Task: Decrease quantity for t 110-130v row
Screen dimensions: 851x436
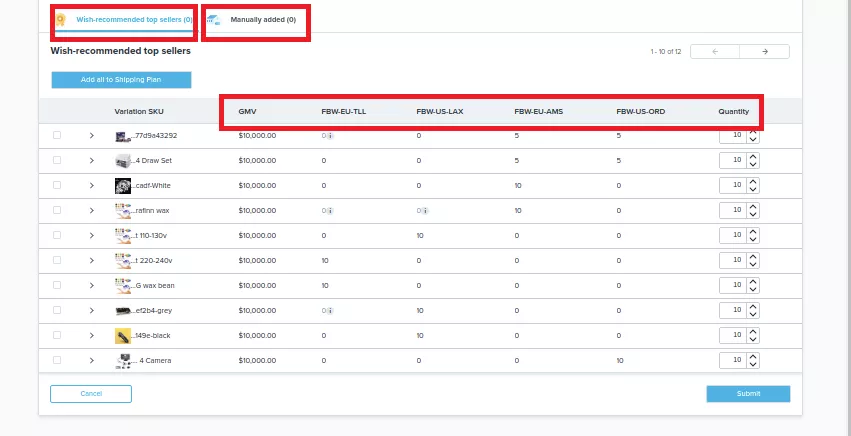Action: (x=753, y=239)
